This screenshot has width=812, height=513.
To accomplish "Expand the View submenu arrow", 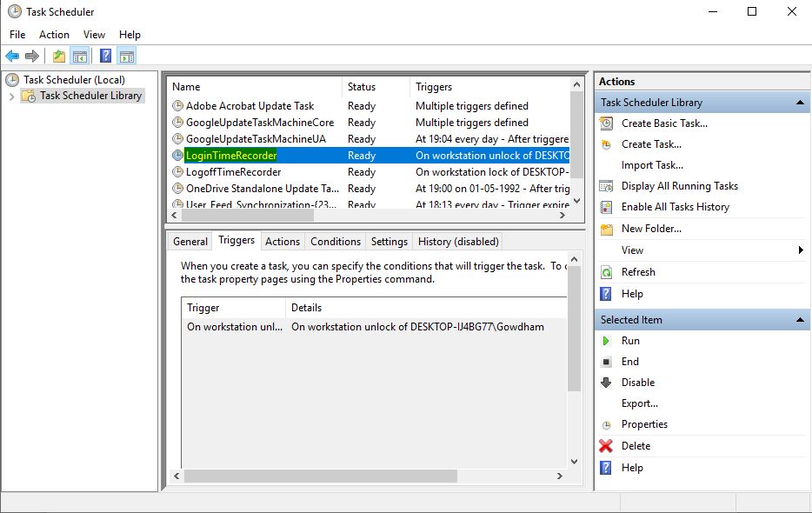I will 800,250.
